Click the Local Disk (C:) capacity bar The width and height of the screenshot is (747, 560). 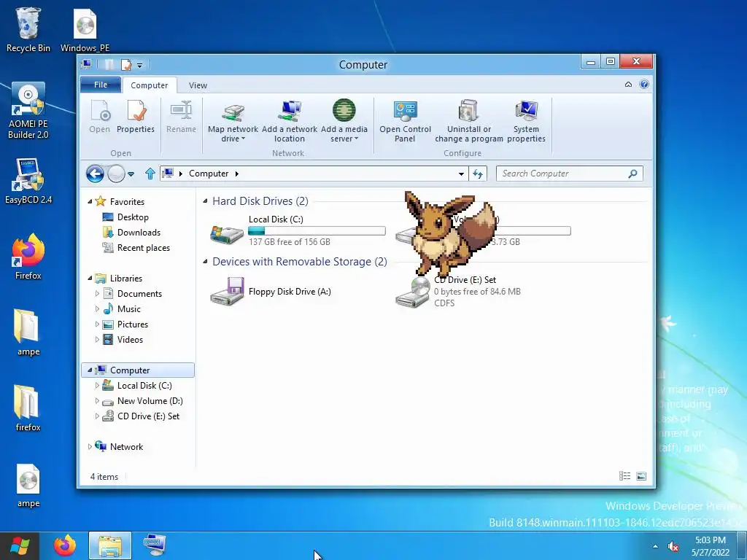(317, 231)
